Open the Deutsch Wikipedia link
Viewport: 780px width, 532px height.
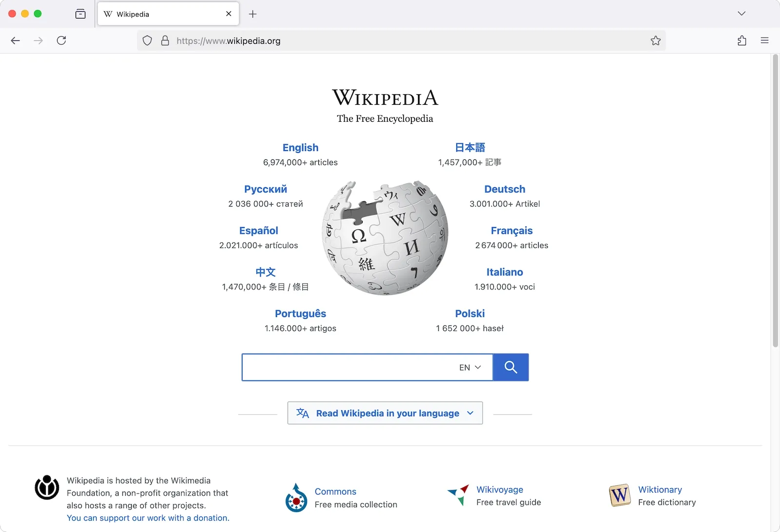click(x=505, y=189)
